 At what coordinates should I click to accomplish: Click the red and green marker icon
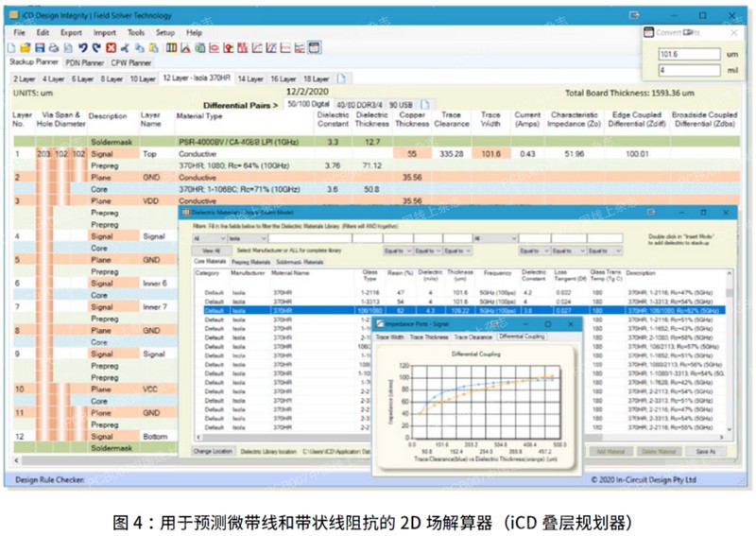coord(229,48)
